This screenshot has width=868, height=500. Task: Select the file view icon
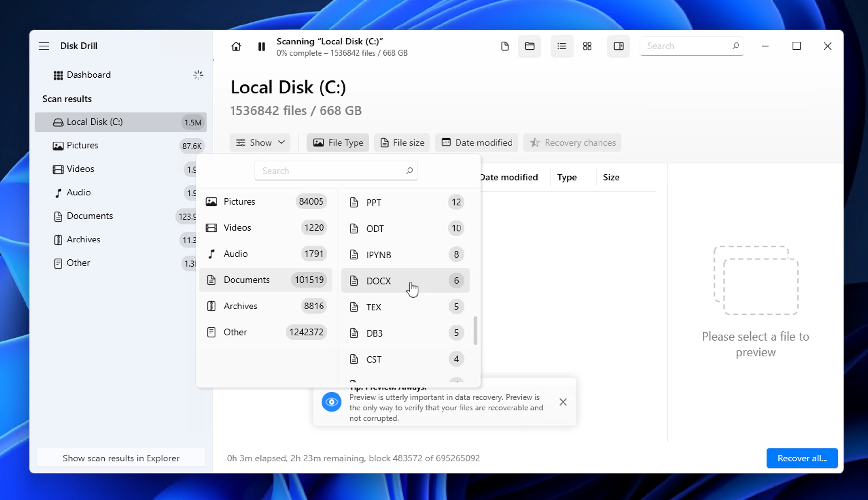(x=505, y=46)
